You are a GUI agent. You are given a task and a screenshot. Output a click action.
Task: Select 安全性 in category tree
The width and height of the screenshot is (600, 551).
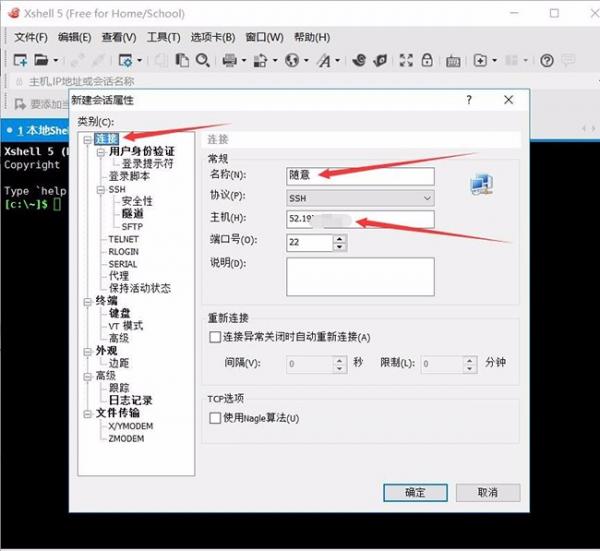137,201
